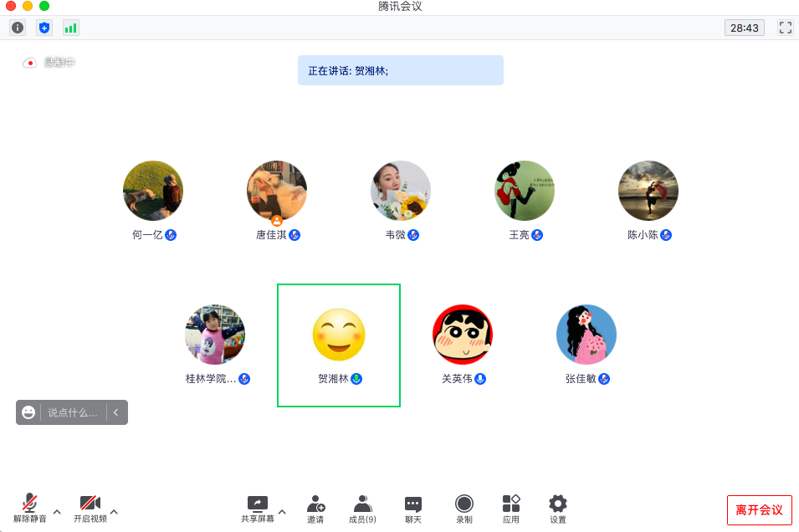Click the red 离开会议 button
Image resolution: width=799 pixels, height=532 pixels.
pos(759,509)
